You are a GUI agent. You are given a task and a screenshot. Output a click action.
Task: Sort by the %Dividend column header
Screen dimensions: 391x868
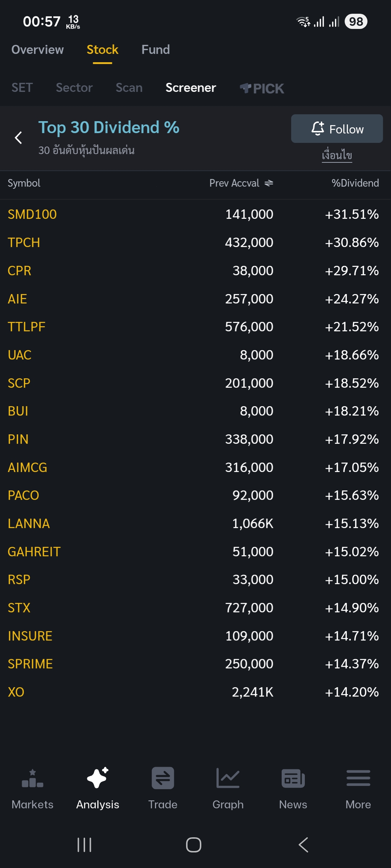click(355, 183)
